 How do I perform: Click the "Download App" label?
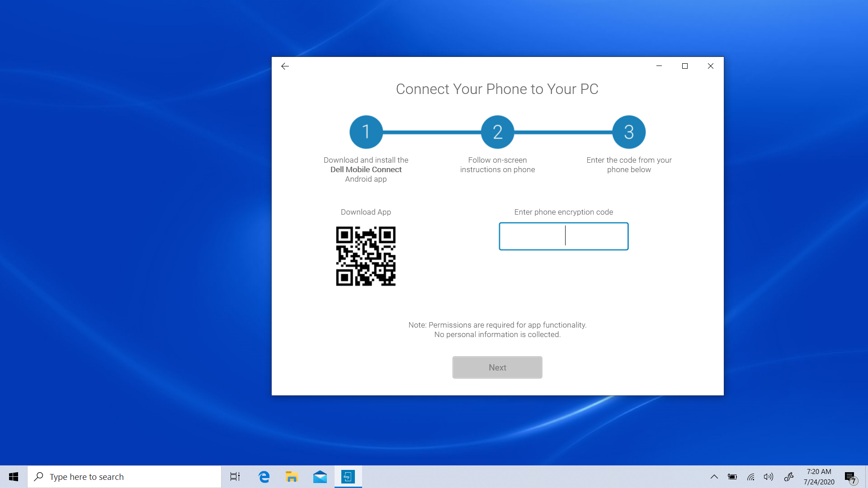366,212
